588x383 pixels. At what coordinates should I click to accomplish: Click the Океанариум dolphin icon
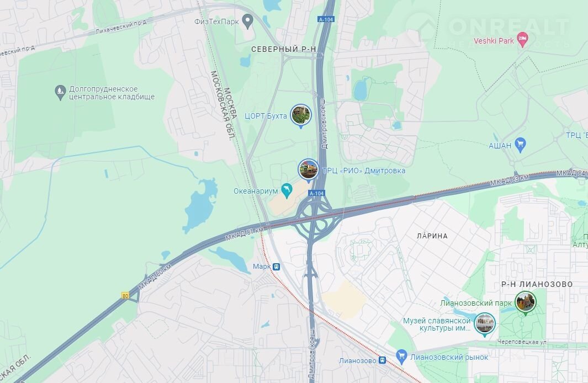[x=287, y=191]
